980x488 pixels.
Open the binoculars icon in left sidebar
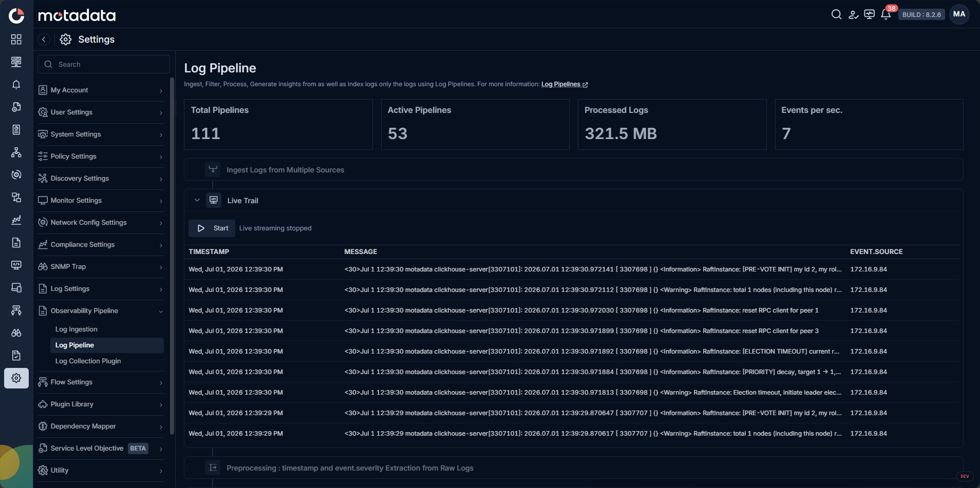point(16,333)
